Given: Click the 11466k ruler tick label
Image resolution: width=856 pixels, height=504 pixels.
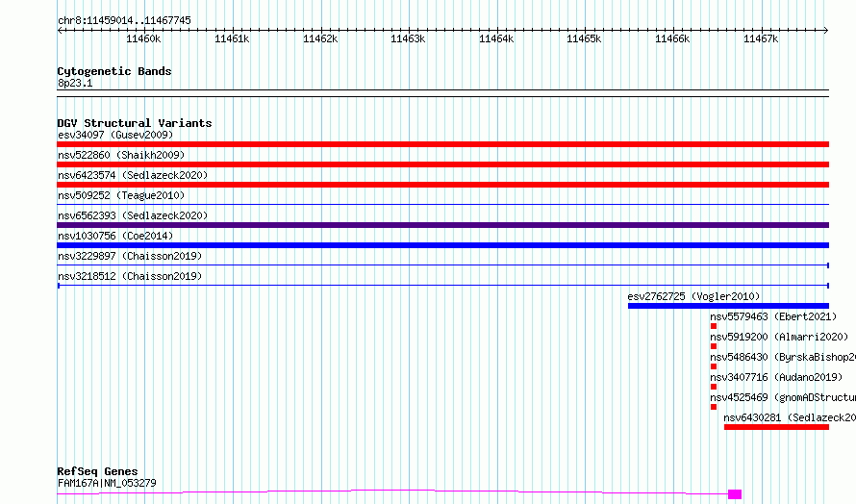Looking at the screenshot, I should pyautogui.click(x=672, y=38).
